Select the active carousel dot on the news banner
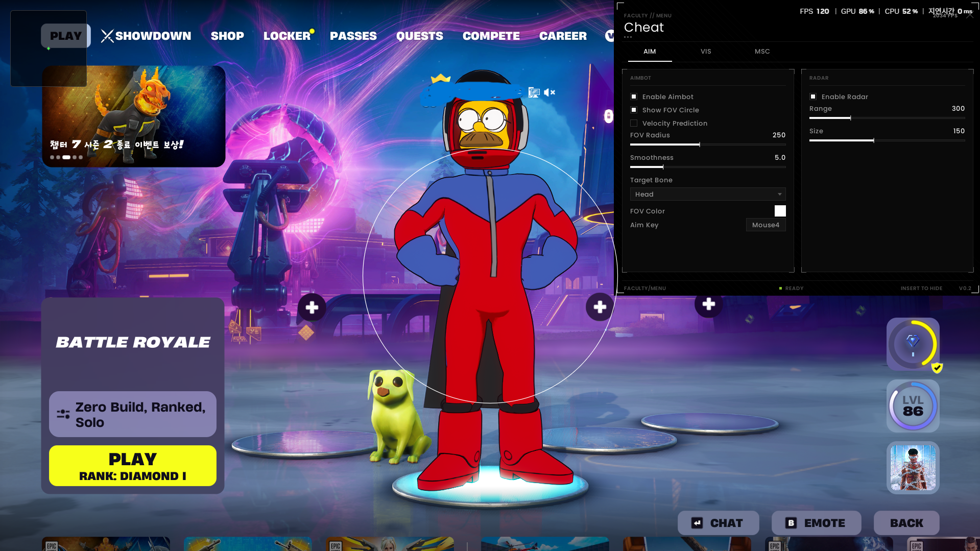The image size is (980, 551). pos(66,157)
